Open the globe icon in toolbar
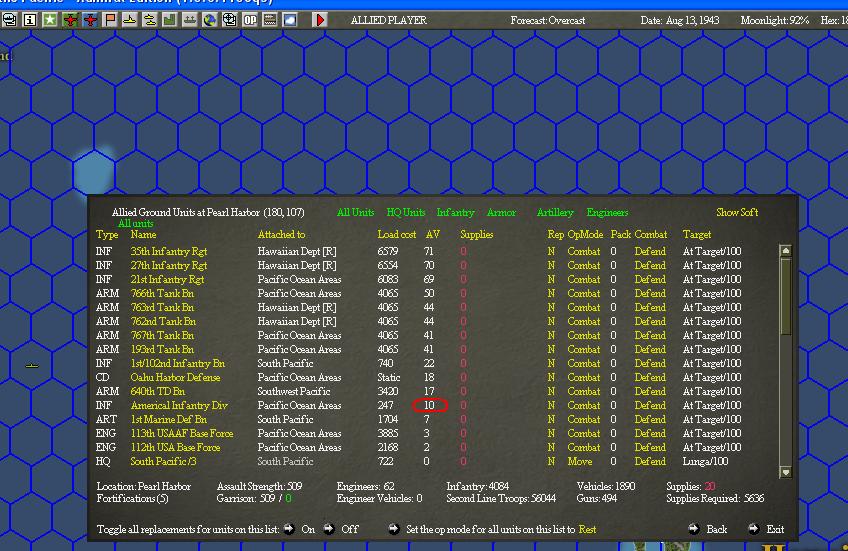848x551 pixels. click(x=210, y=20)
